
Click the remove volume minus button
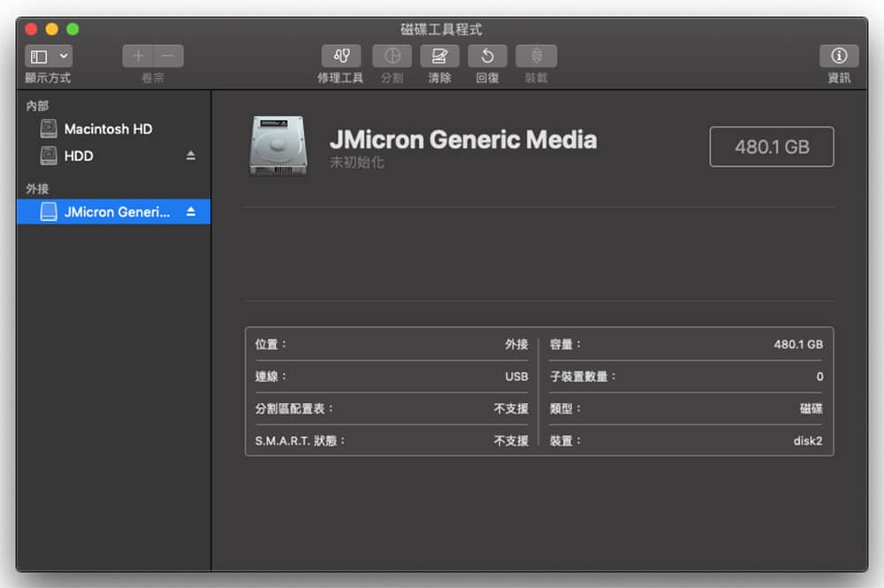coord(168,56)
